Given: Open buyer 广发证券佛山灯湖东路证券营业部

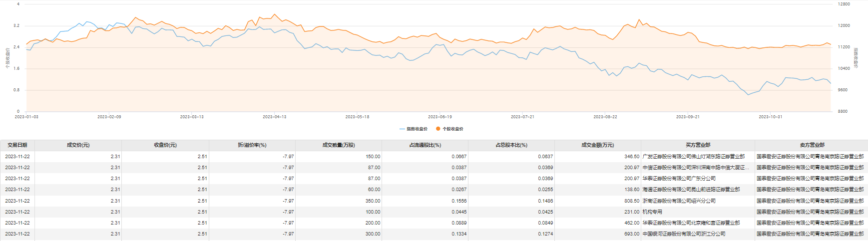Looking at the screenshot, I should click(693, 157).
